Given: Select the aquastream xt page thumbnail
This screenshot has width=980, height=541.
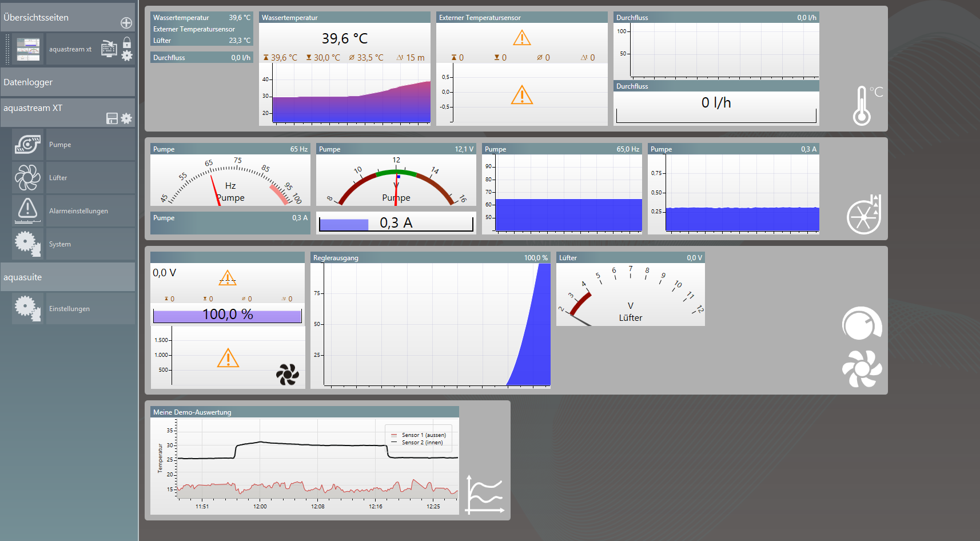Looking at the screenshot, I should click(28, 49).
